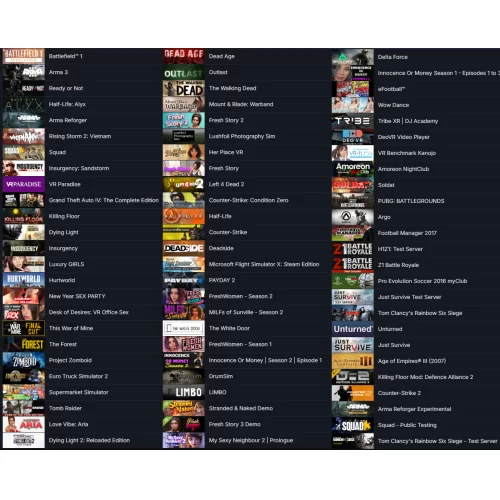
Task: Open the 'Argo' game name
Action: (384, 217)
